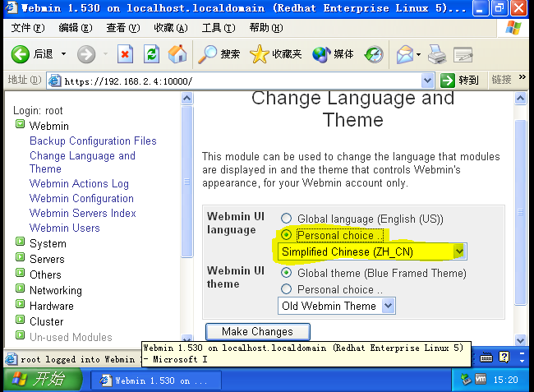534x392 pixels.
Task: Open the address bar history dropdown
Action: 427,81
